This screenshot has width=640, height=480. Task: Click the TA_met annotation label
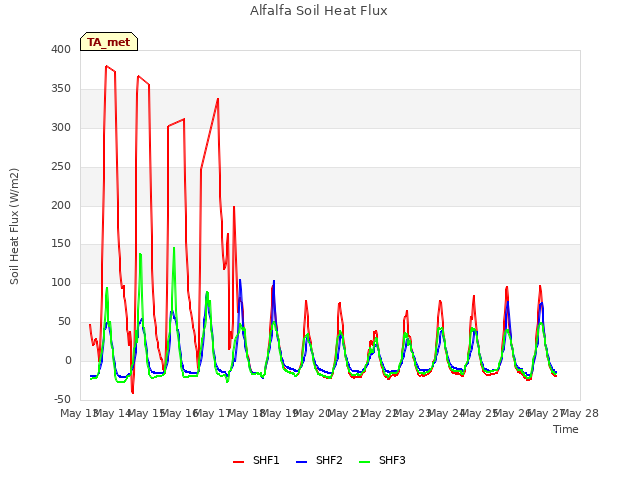click(109, 42)
